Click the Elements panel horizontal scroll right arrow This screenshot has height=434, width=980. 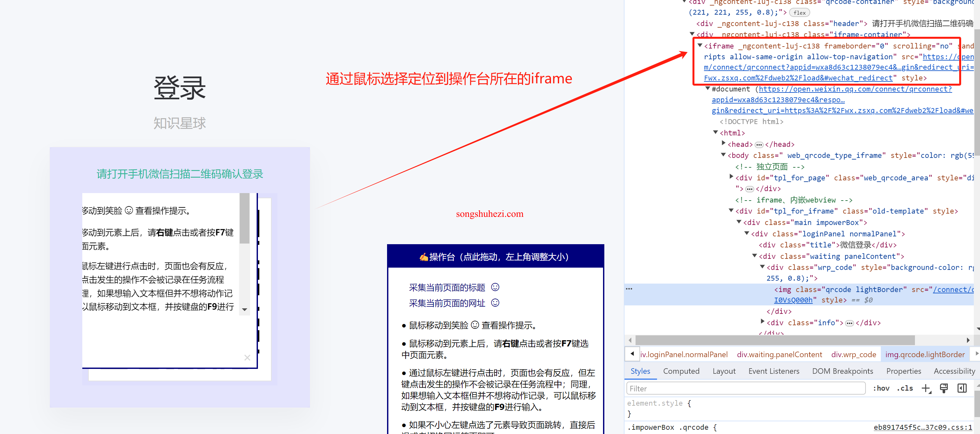pyautogui.click(x=968, y=340)
